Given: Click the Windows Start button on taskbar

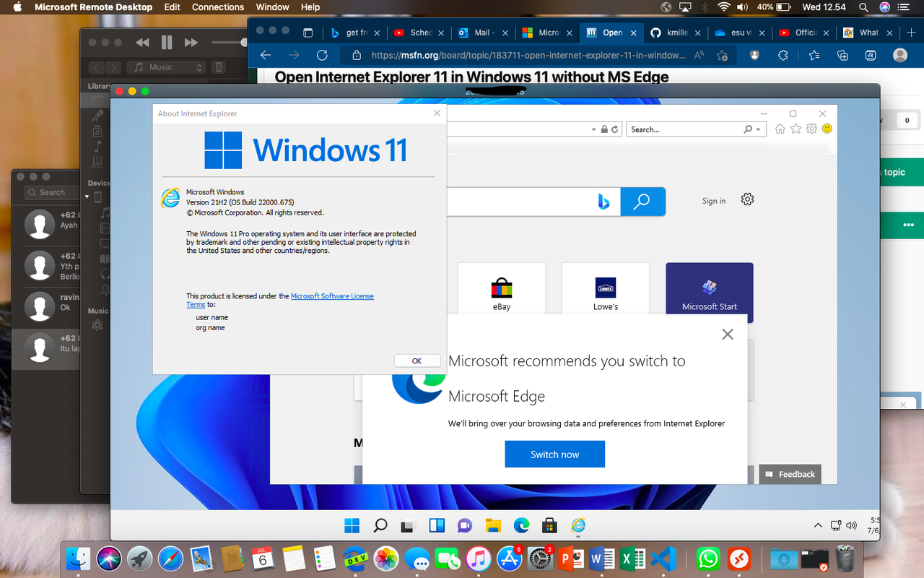Looking at the screenshot, I should coord(352,525).
